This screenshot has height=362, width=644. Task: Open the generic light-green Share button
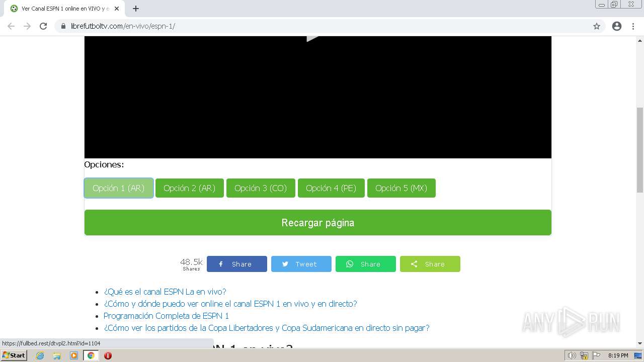click(x=430, y=264)
